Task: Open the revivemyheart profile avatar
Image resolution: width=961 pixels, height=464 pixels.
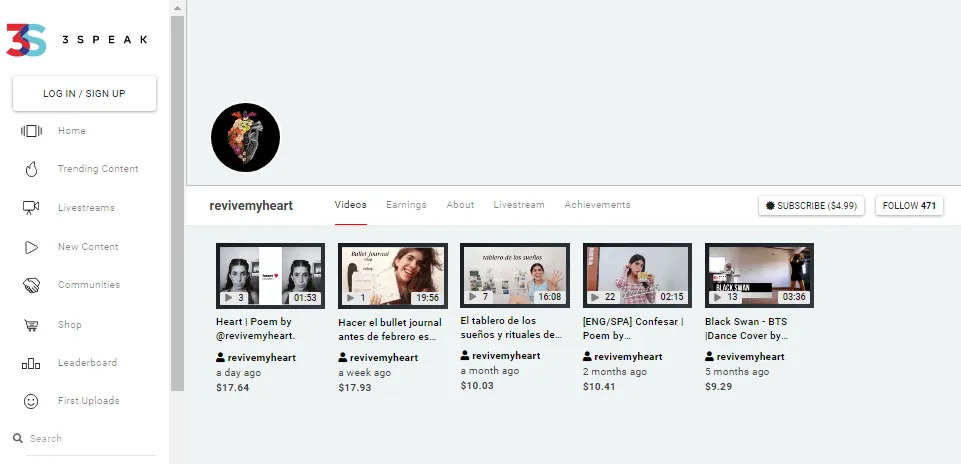Action: tap(245, 137)
